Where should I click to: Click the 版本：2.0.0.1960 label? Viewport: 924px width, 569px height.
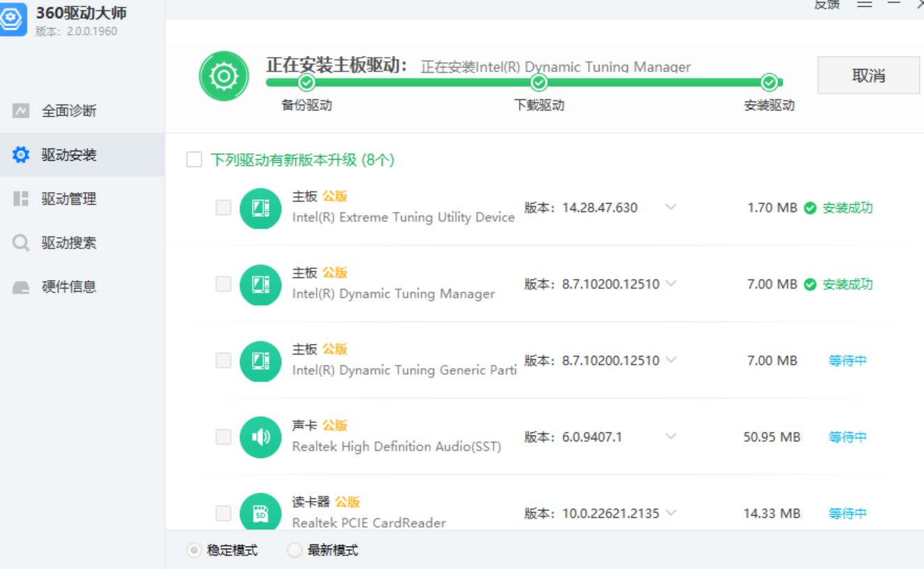point(77,31)
